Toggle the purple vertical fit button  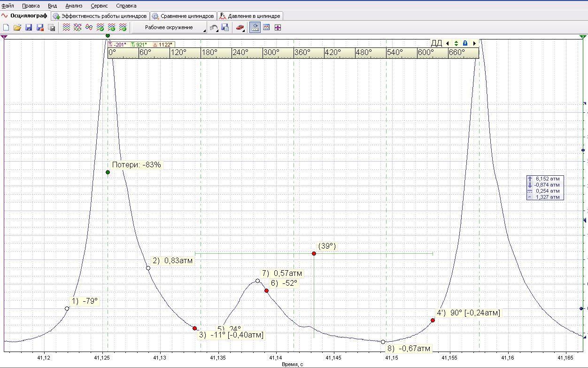278,28
